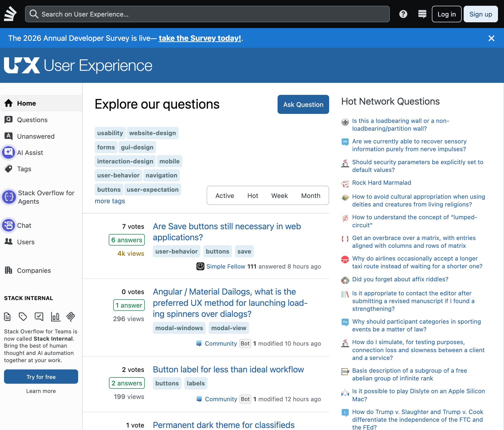504x430 pixels.
Task: Open Are Save buttons still necessary question
Action: (x=227, y=232)
